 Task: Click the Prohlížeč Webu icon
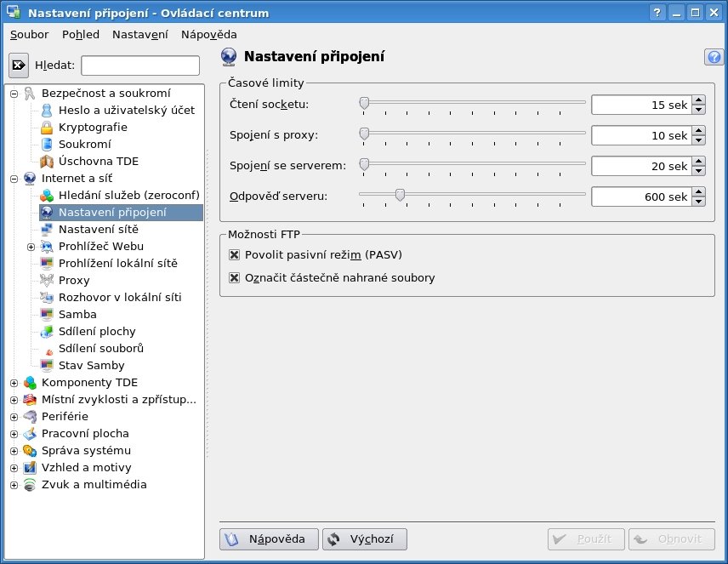tap(47, 247)
